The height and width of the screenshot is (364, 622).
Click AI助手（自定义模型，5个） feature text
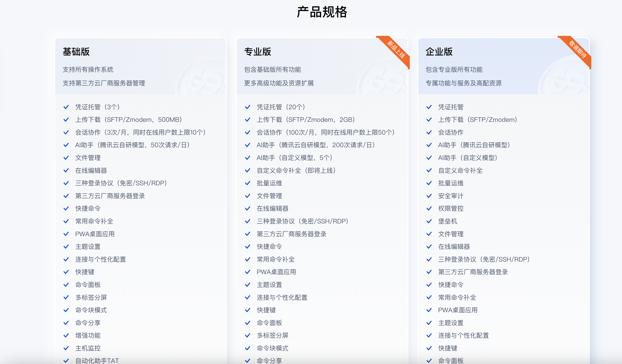click(x=295, y=158)
